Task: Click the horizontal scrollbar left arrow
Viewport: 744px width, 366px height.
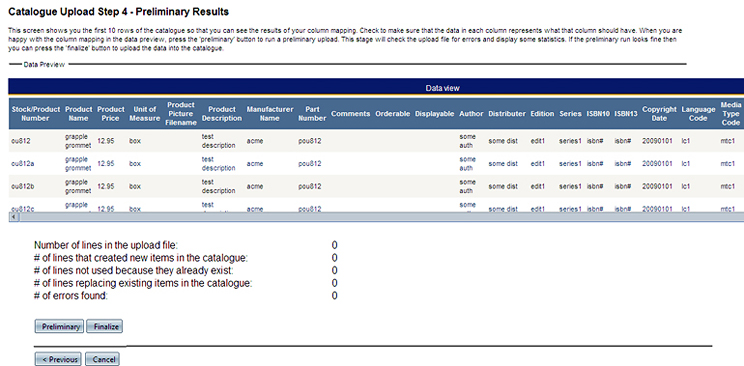Action: 13,216
